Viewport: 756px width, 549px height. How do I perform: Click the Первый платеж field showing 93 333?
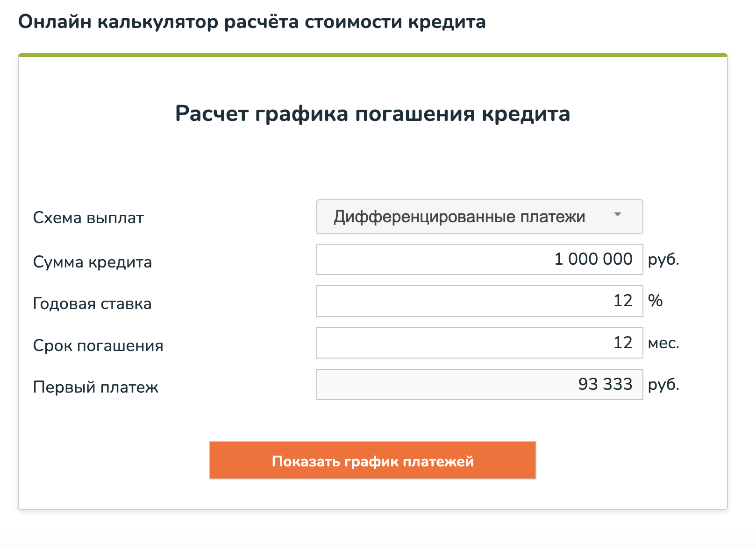[x=479, y=384]
